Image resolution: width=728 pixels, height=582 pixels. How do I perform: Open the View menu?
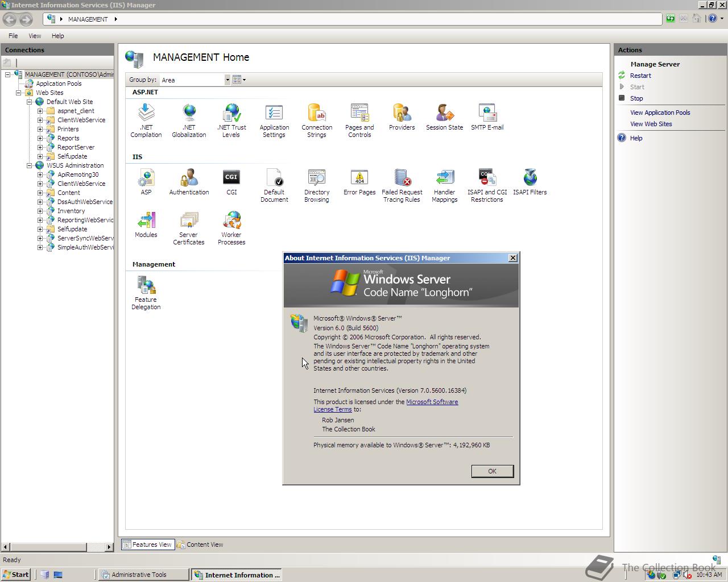35,36
